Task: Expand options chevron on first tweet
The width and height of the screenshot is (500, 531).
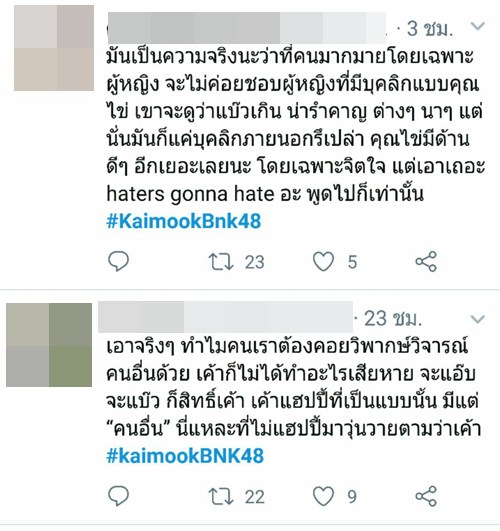Action: [478, 26]
